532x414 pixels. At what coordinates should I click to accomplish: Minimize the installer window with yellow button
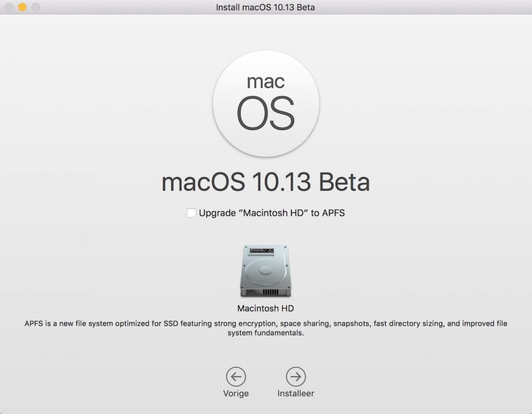[22, 7]
